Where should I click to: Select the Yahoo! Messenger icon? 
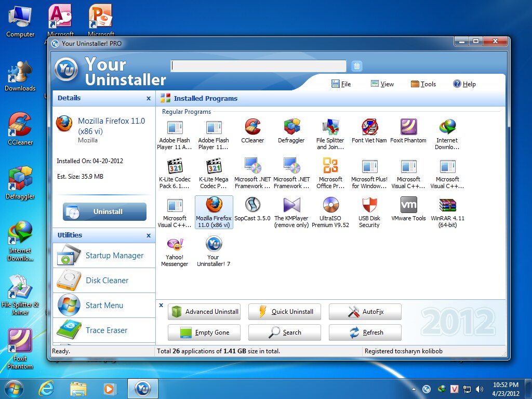pos(175,245)
